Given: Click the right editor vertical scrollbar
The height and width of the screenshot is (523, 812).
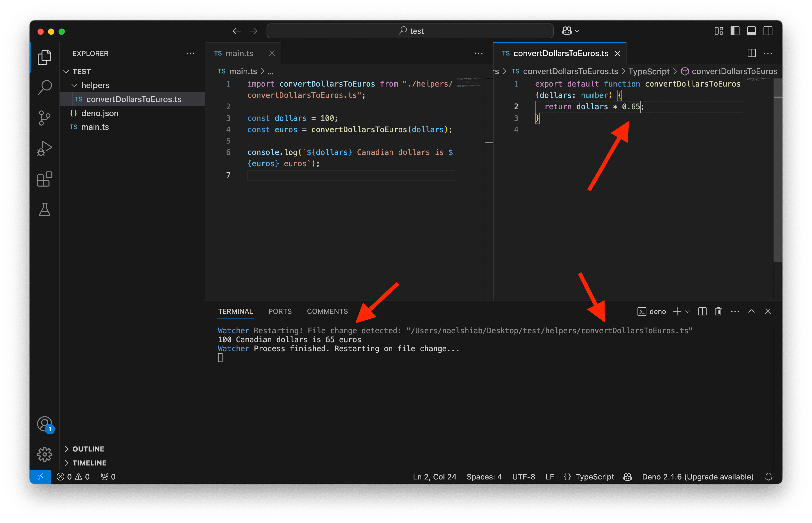Looking at the screenshot, I should [778, 170].
